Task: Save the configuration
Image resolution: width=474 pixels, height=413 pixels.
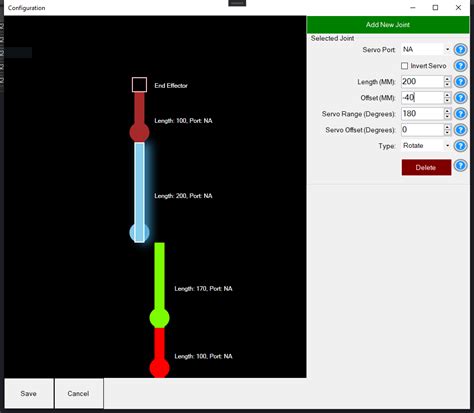Action: pos(29,393)
